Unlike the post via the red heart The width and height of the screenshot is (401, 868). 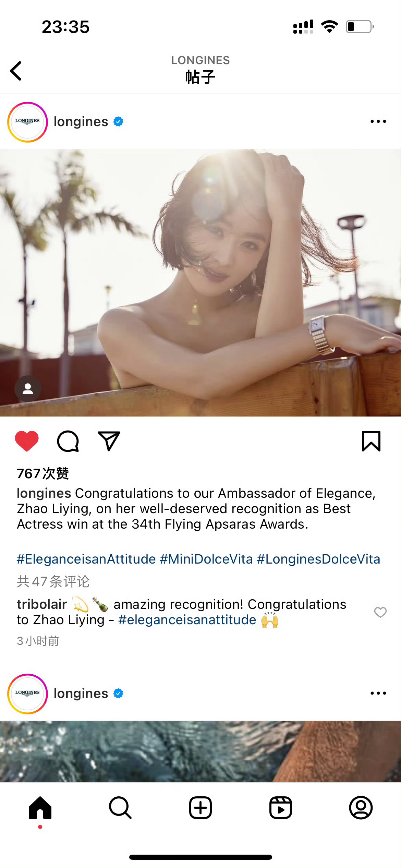point(27,441)
